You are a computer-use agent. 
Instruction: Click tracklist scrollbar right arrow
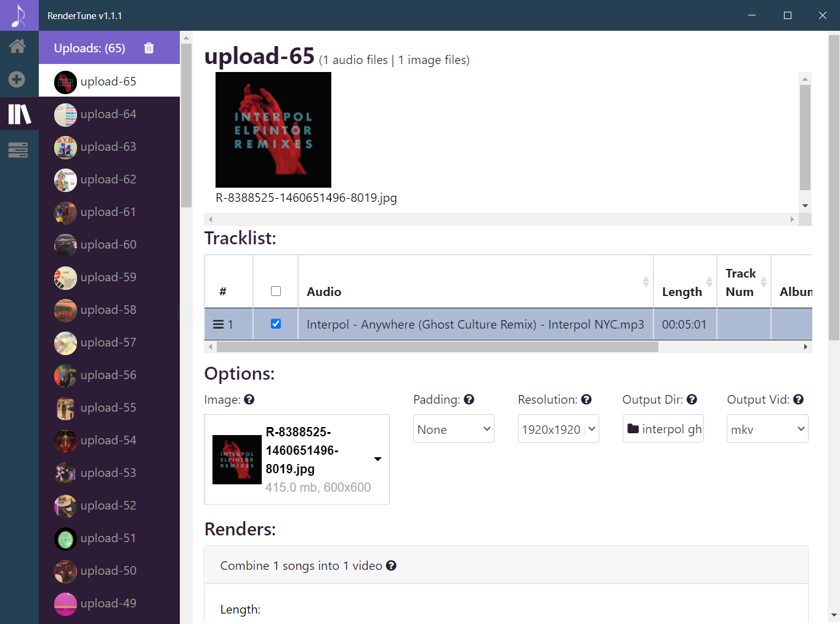[x=806, y=347]
